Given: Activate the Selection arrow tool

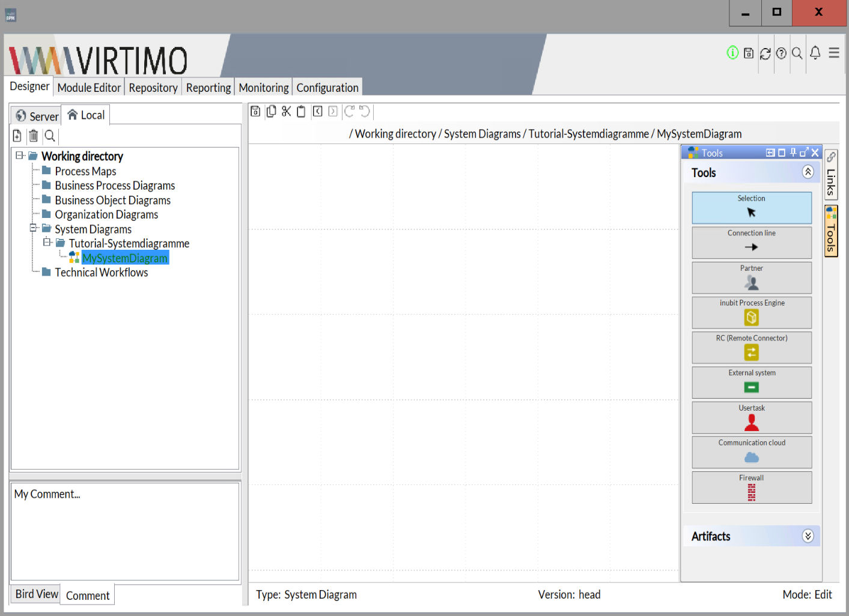Looking at the screenshot, I should click(x=751, y=207).
